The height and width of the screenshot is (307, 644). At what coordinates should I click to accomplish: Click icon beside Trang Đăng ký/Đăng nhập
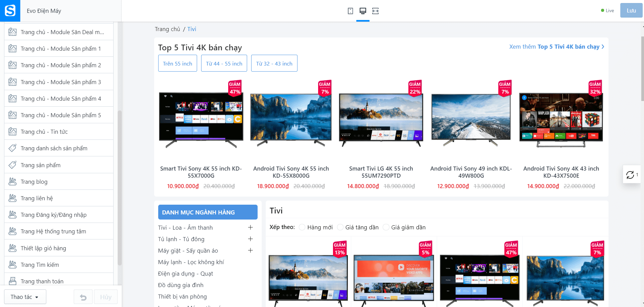tap(13, 215)
